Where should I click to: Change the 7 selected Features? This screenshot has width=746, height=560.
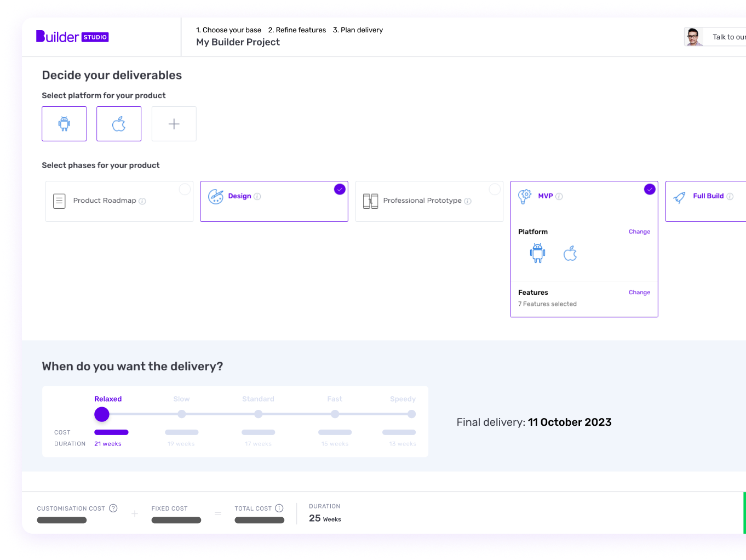click(x=639, y=292)
